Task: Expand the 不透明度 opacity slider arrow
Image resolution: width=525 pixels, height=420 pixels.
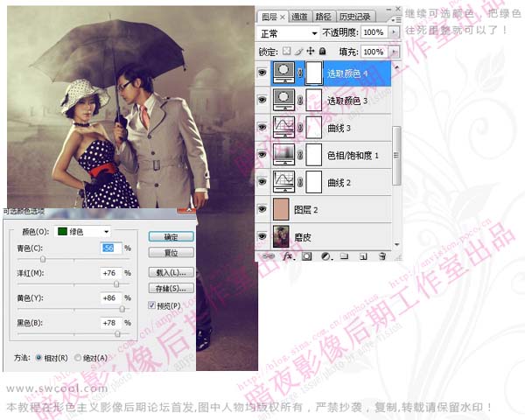Action: 394,31
